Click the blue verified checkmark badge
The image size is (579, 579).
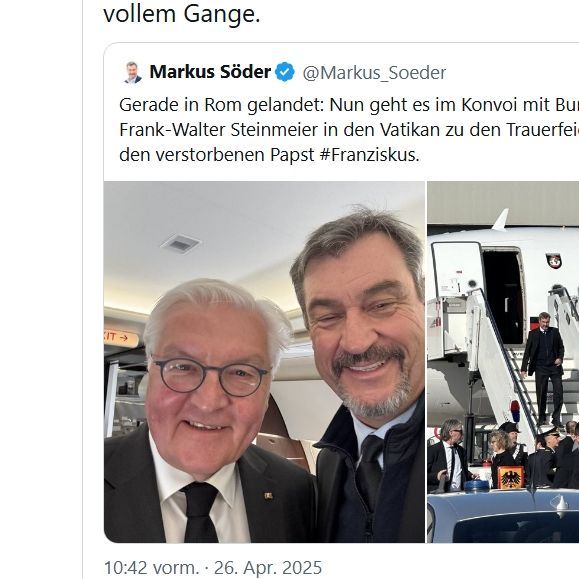pyautogui.click(x=285, y=72)
